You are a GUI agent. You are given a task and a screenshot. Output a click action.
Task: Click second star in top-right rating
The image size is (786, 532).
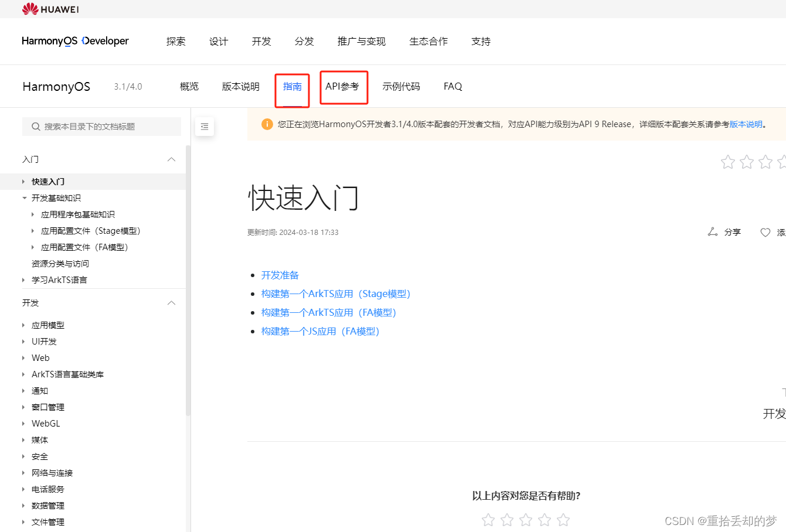coord(747,162)
